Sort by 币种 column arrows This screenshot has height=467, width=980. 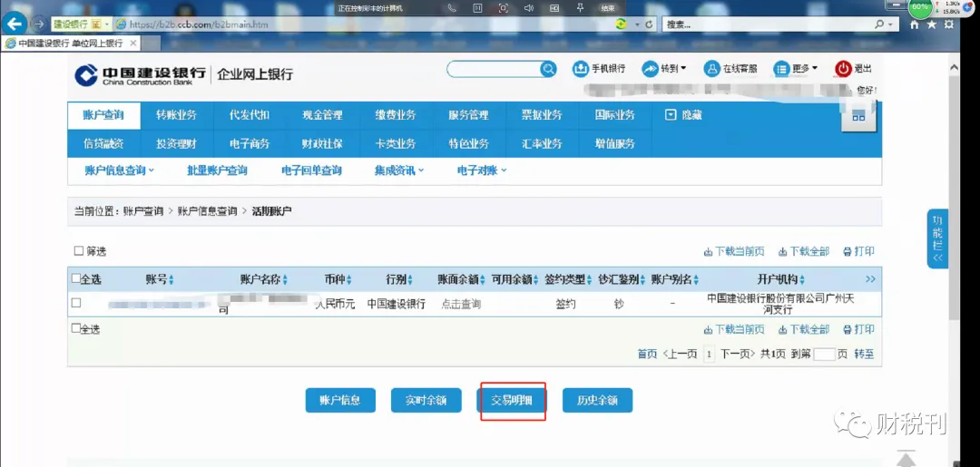point(348,279)
